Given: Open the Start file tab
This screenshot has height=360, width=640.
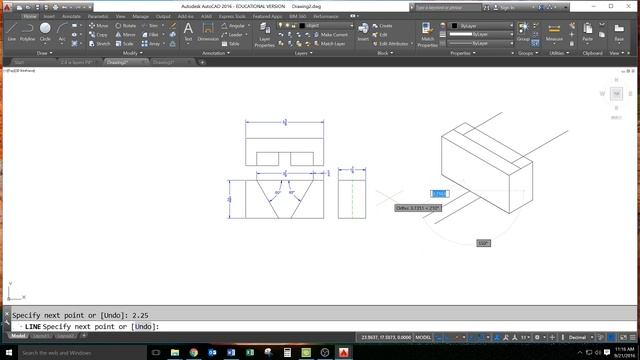Looking at the screenshot, I should (19, 62).
